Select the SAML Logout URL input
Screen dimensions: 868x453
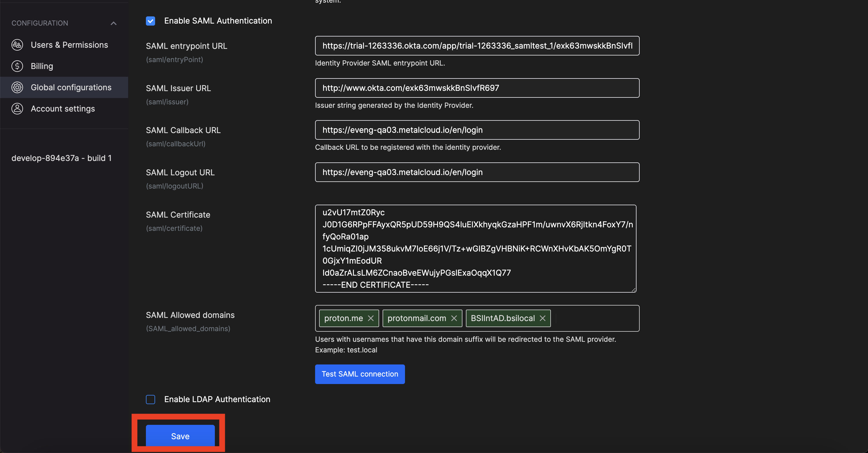tap(477, 172)
